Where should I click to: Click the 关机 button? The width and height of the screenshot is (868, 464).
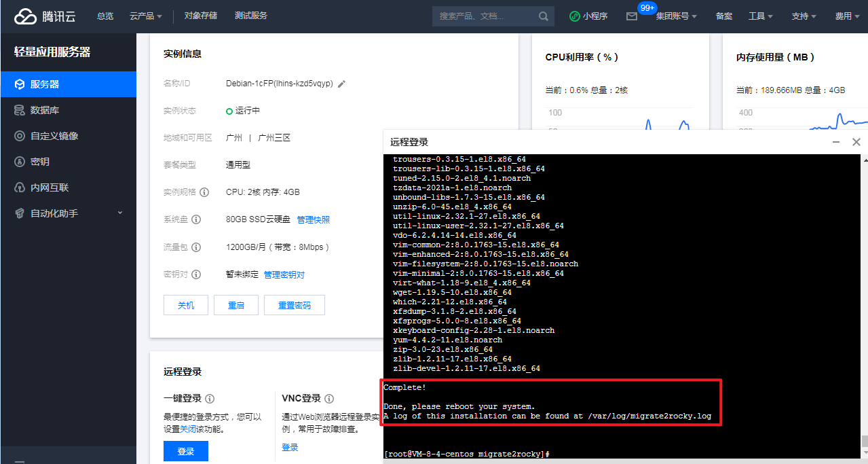186,306
